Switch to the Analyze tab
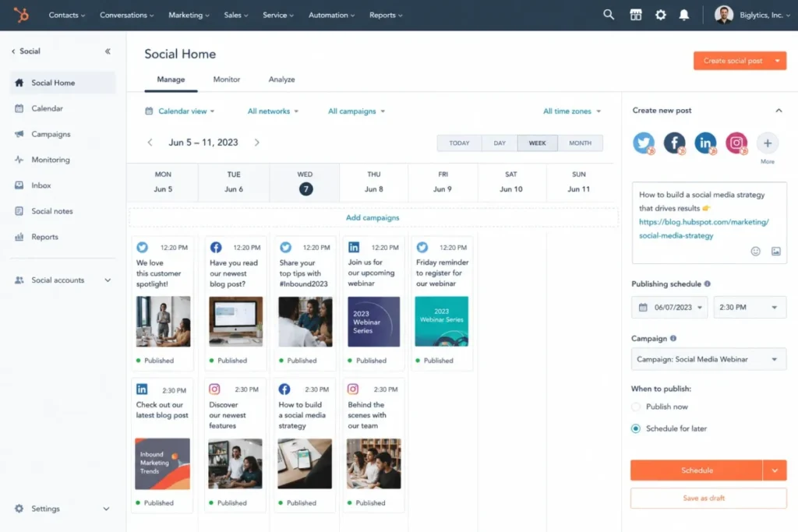Screen dimensions: 798x532 (281, 79)
